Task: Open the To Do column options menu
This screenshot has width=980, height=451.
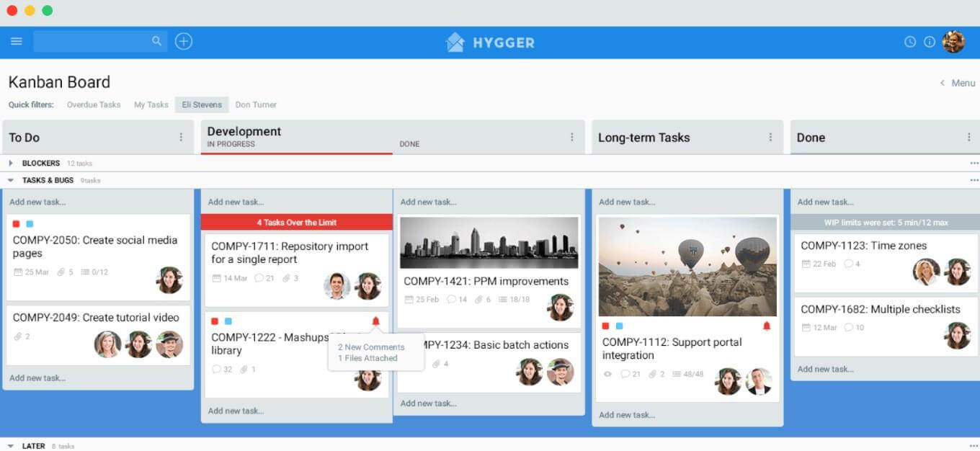Action: (181, 138)
